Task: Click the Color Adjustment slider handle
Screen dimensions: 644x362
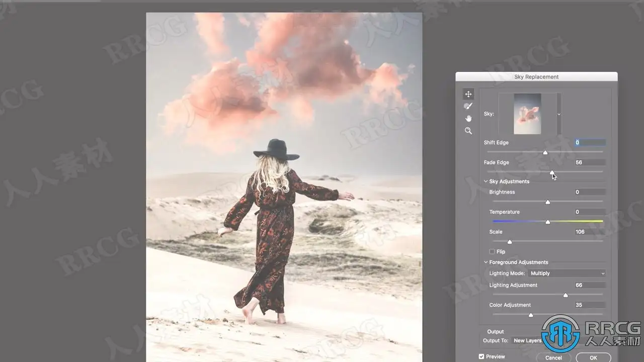Action: pos(530,315)
